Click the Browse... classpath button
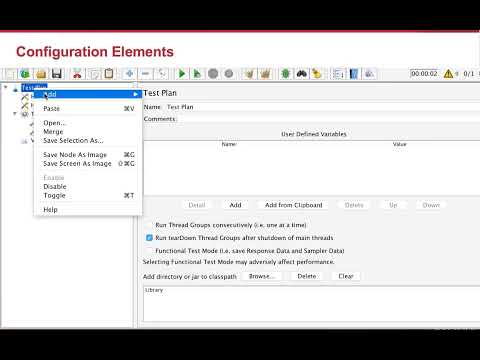Screen dimensions: 480x360 (x=261, y=276)
